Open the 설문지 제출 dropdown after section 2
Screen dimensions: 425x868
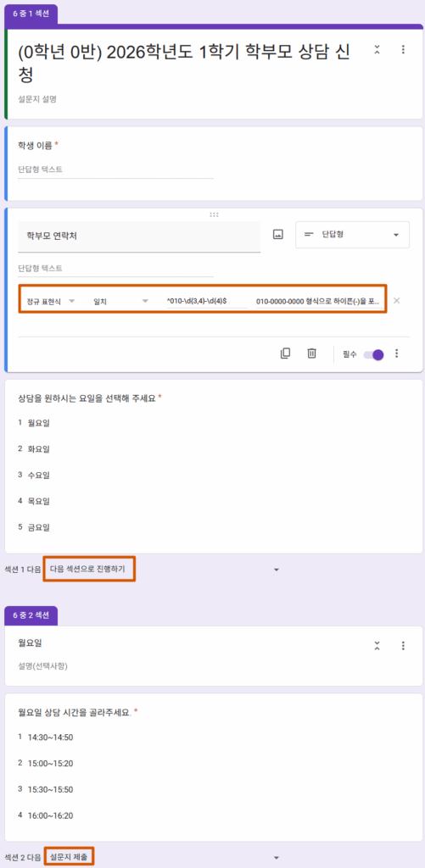coord(164,857)
